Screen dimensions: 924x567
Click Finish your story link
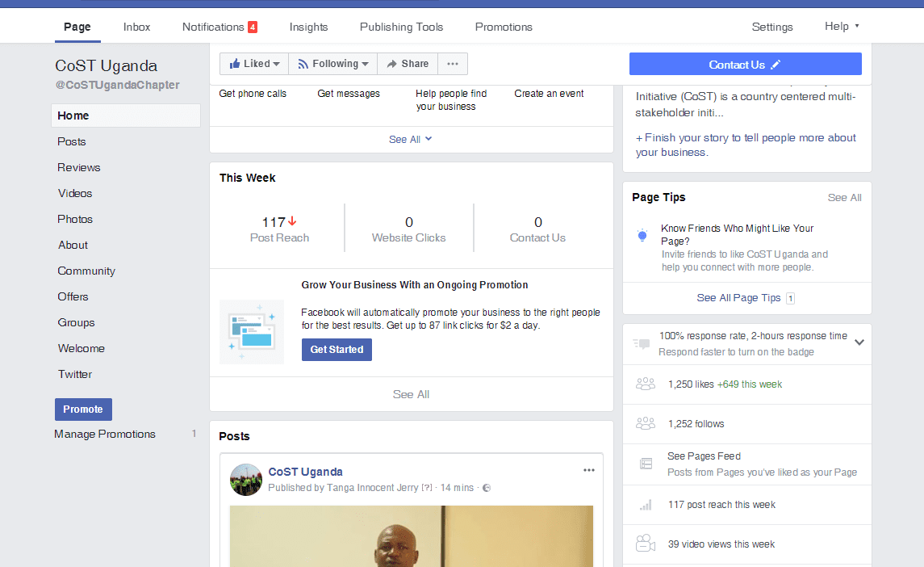pyautogui.click(x=746, y=145)
